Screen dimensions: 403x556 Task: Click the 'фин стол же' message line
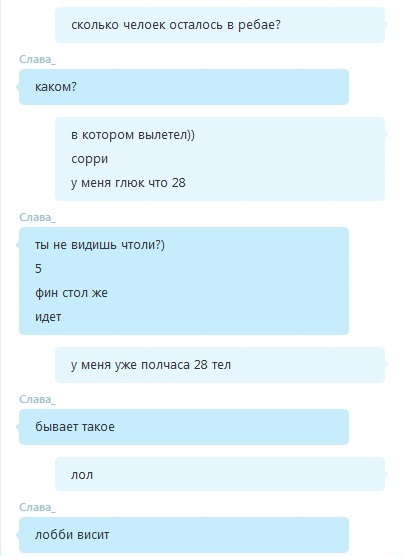(x=71, y=293)
